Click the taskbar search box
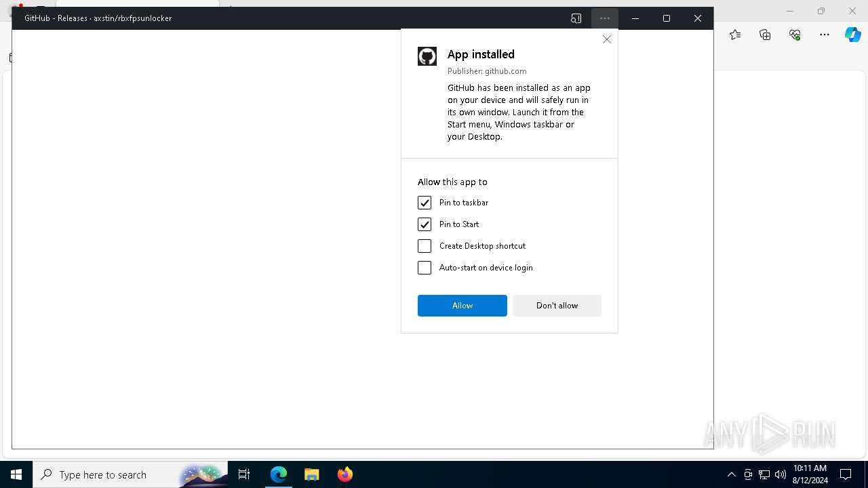Image resolution: width=868 pixels, height=488 pixels. (130, 474)
